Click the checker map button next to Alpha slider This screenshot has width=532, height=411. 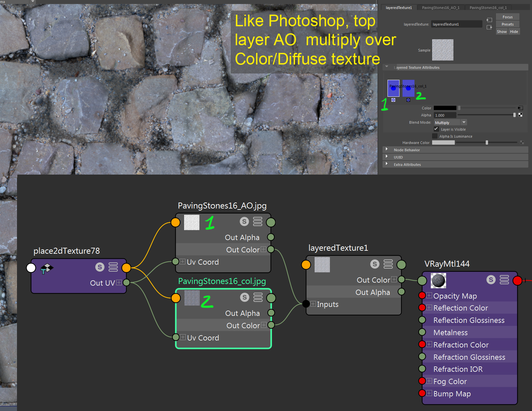tap(520, 115)
